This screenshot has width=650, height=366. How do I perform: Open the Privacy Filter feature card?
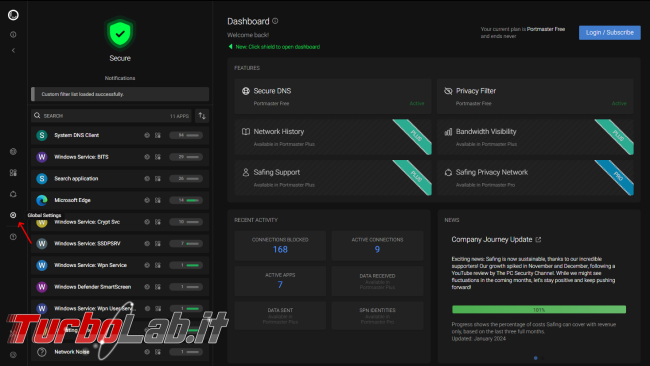click(x=535, y=96)
